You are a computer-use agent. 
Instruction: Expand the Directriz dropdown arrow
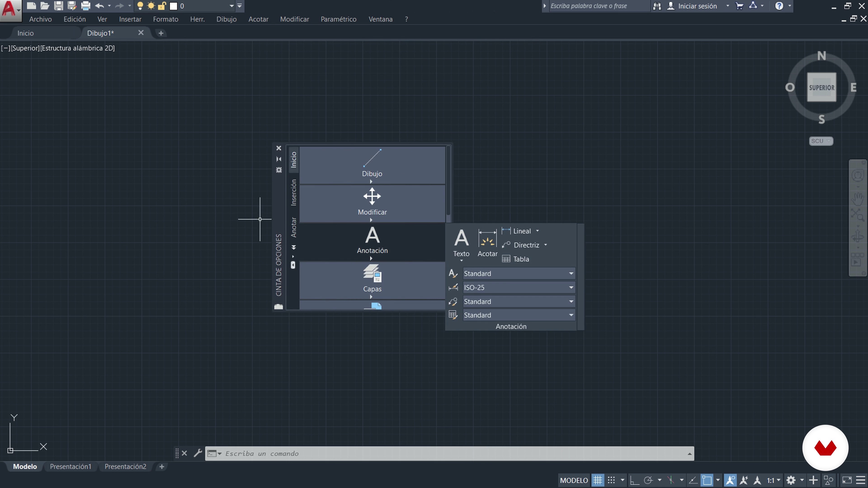pos(545,245)
